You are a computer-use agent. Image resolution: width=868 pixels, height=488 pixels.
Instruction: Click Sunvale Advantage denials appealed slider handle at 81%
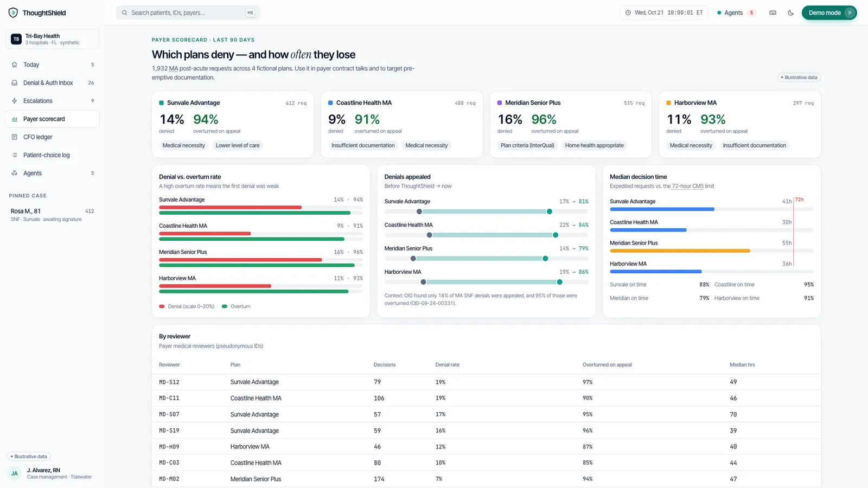549,211
